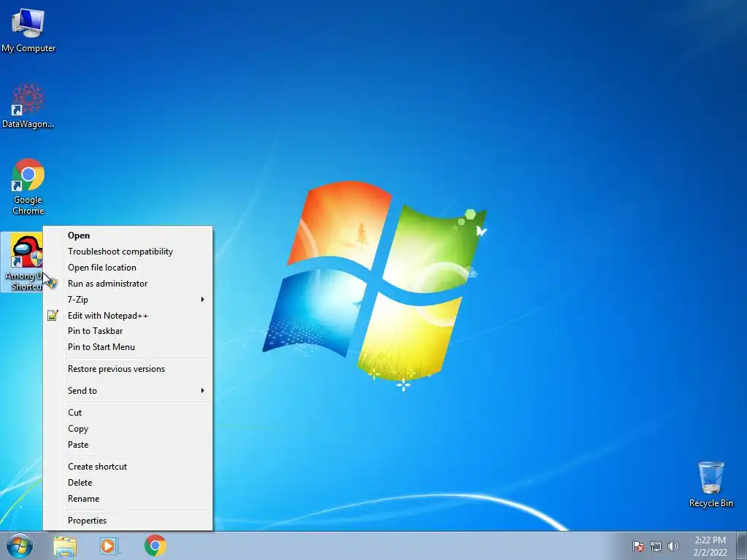Open the Windows Start orb

click(20, 545)
